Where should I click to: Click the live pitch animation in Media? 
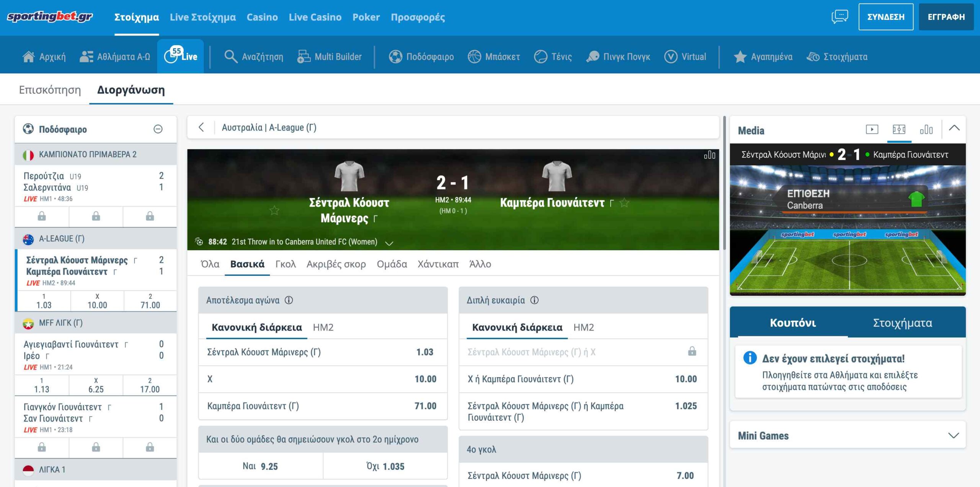click(x=848, y=230)
